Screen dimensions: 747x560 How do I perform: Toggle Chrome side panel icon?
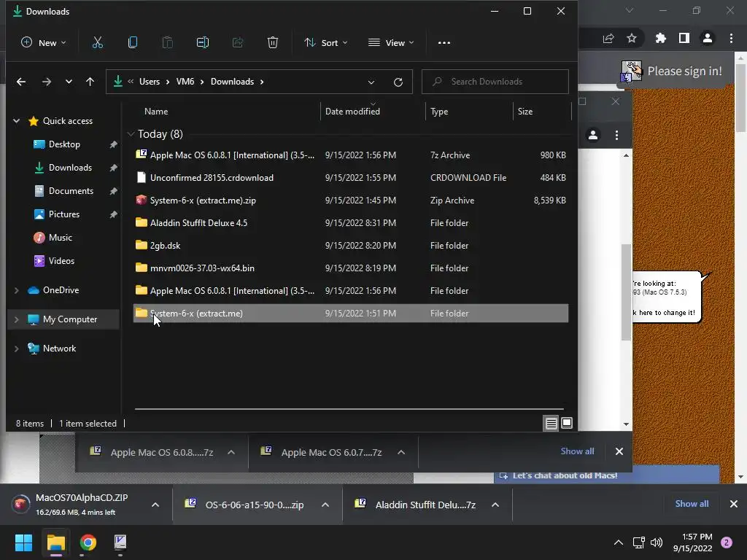tap(684, 38)
